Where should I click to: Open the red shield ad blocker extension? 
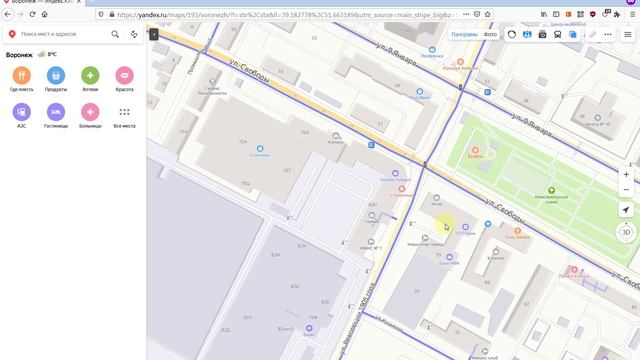593,14
